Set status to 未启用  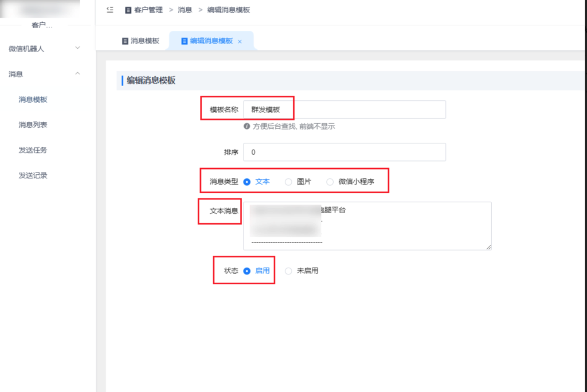[x=288, y=271]
